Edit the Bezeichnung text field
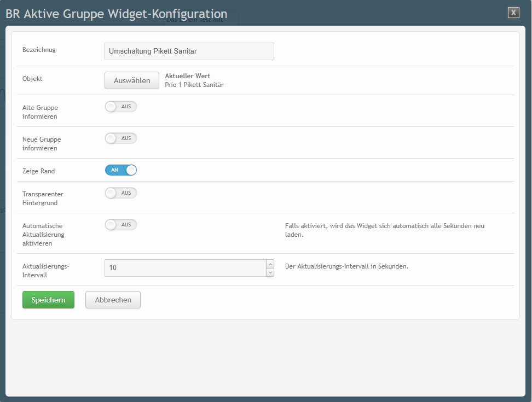This screenshot has height=402, width=532. coord(189,51)
